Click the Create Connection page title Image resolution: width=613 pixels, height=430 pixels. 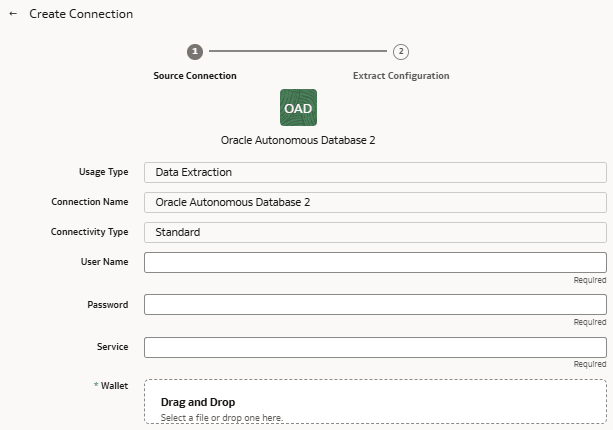point(81,14)
